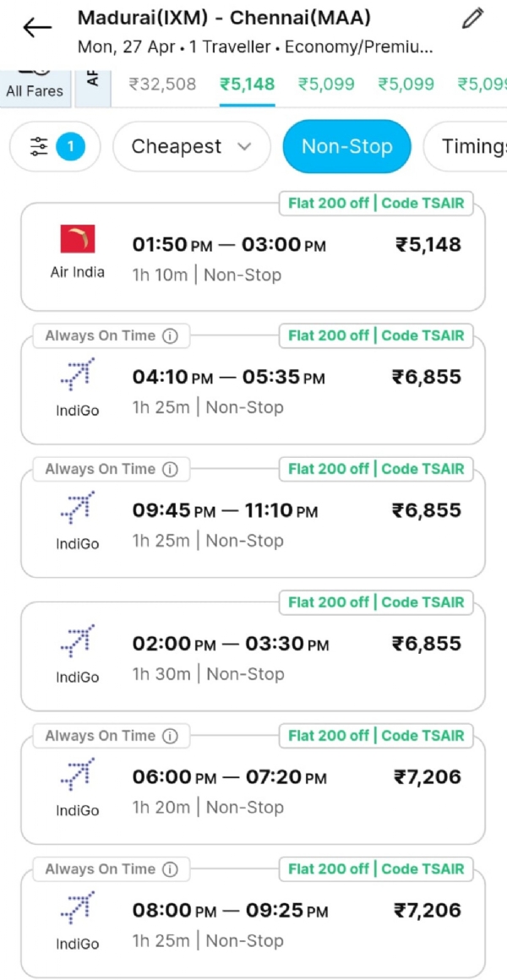Toggle the Non-Stop filter chip
This screenshot has width=507, height=980.
point(346,147)
